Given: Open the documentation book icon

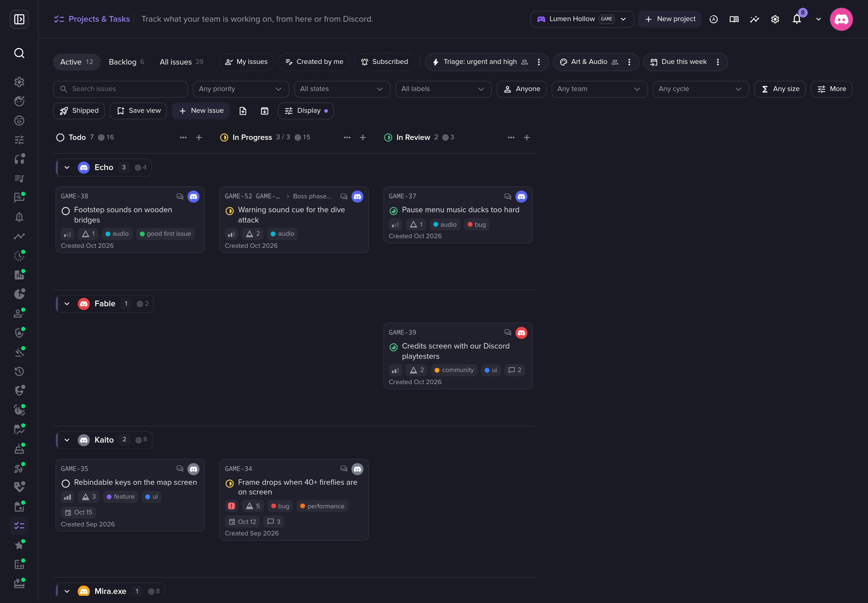Looking at the screenshot, I should click(734, 19).
